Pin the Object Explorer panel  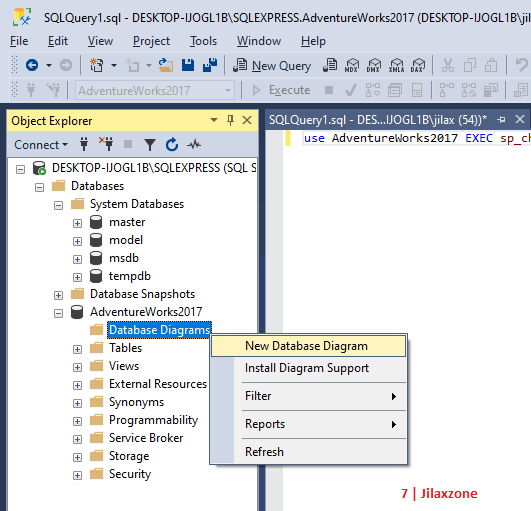(230, 120)
